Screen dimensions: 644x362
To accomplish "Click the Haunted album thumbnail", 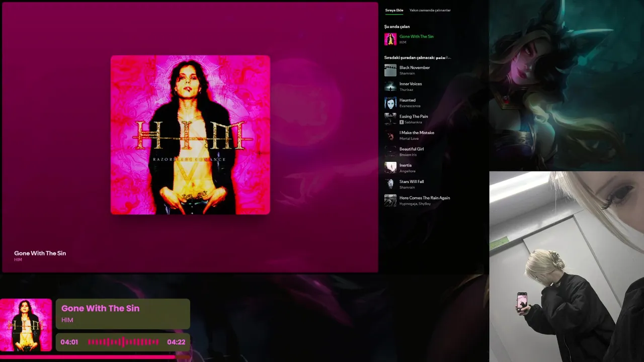I will (390, 103).
